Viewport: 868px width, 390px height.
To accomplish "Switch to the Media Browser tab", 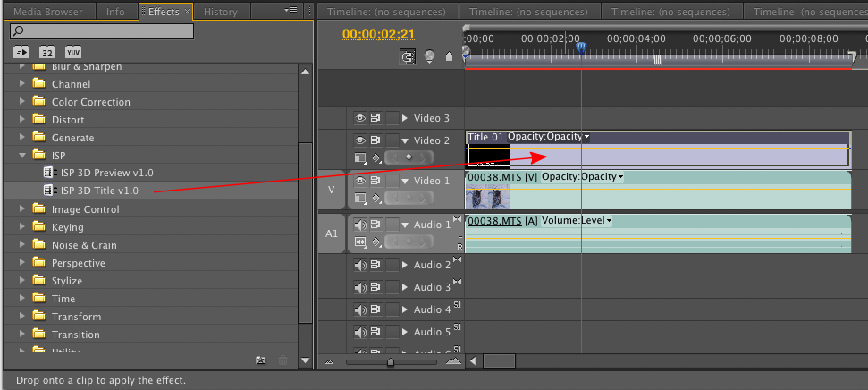I will [47, 11].
